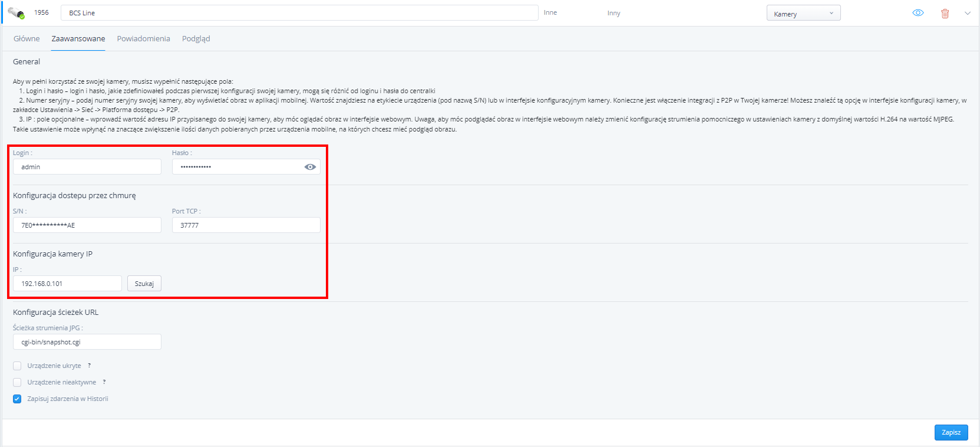Uncheck Zapisuj zdarzenia w Historii
Screen dimensions: 980x447
[17, 399]
